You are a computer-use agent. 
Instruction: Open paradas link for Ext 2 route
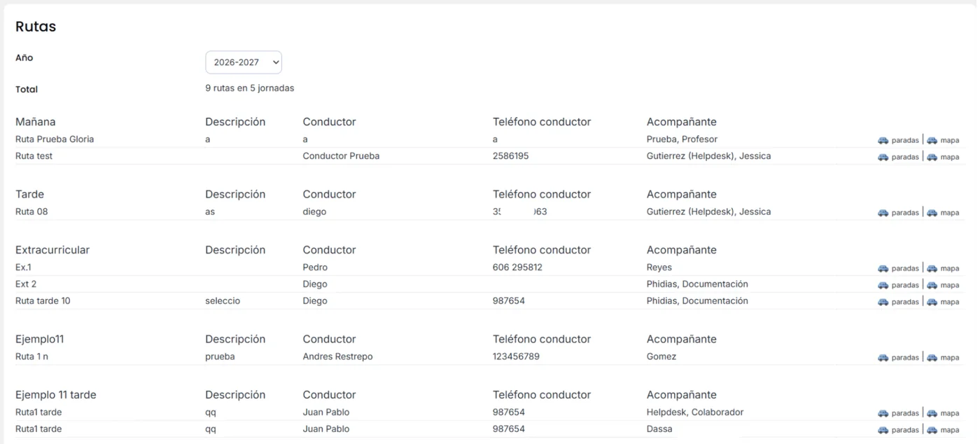905,285
